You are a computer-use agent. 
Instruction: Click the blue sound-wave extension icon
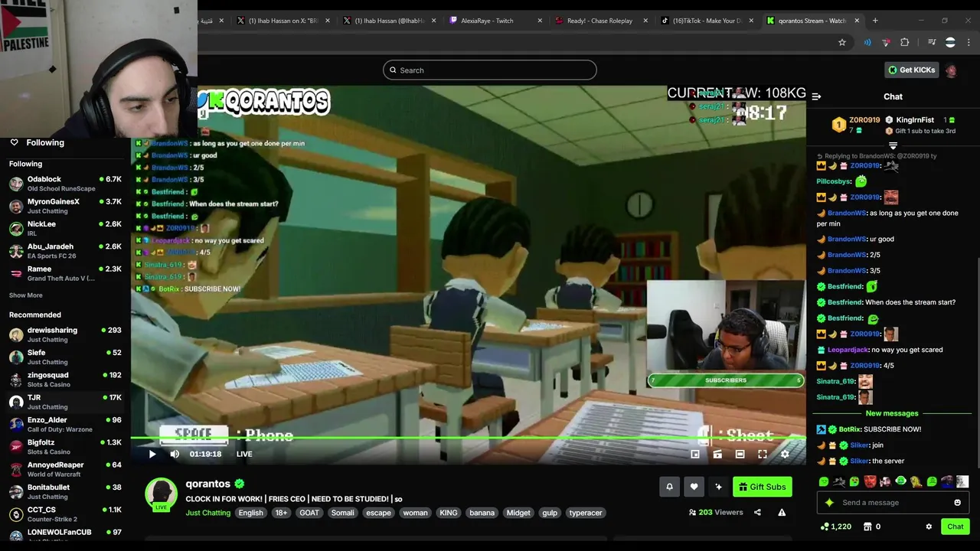pos(867,42)
